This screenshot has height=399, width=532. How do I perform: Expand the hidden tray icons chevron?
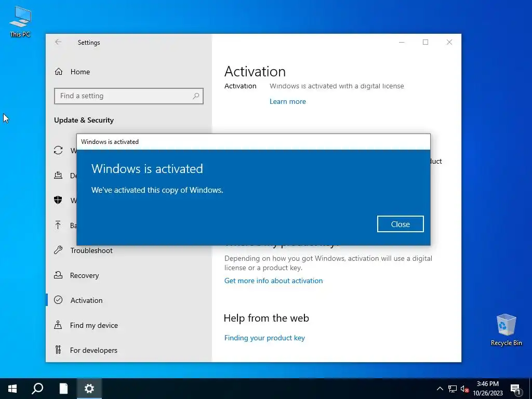[x=440, y=389]
